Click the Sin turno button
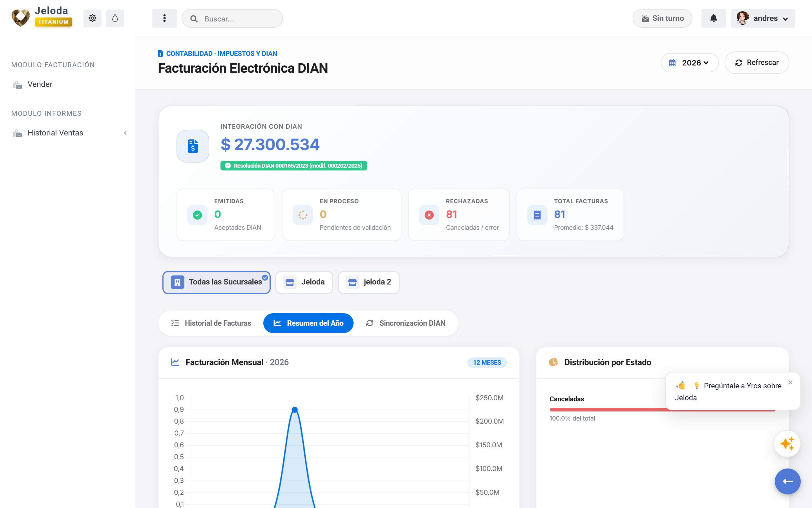The width and height of the screenshot is (812, 508). (662, 18)
